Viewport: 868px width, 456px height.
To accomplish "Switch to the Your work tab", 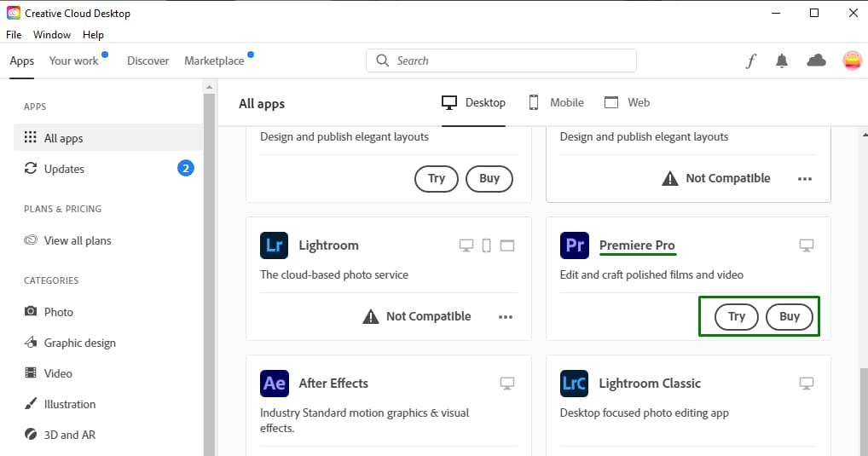I will tap(73, 61).
